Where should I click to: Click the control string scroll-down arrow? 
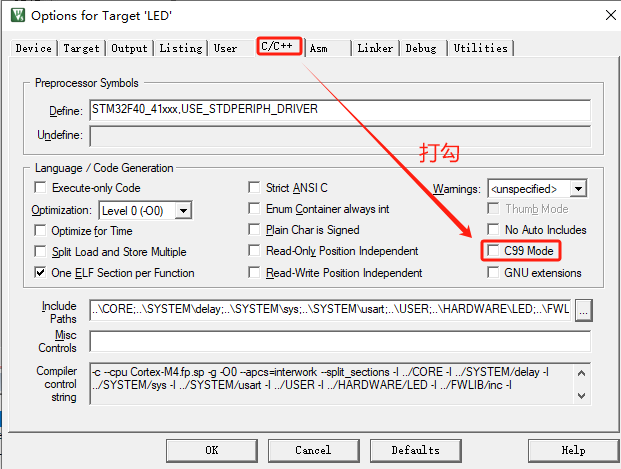(581, 395)
